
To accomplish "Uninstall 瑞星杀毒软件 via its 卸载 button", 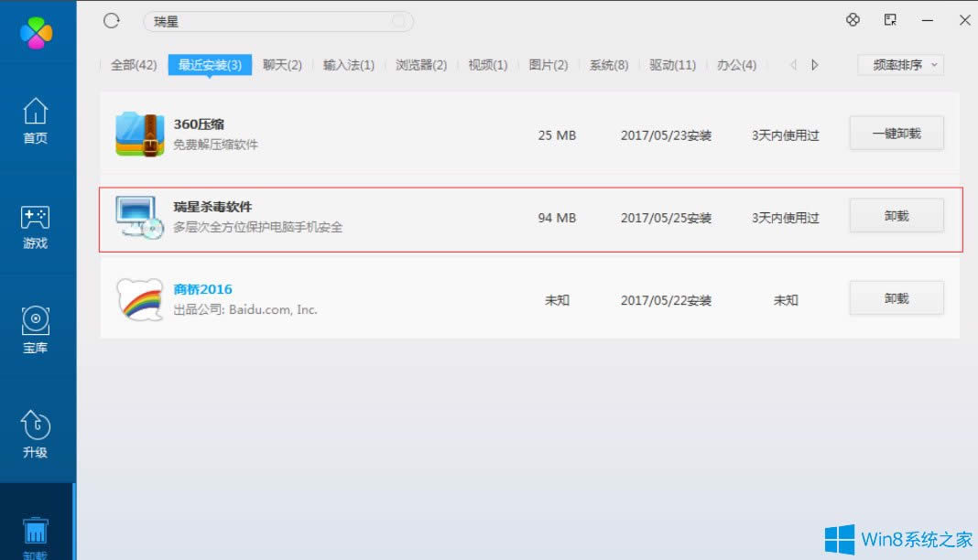I will pos(896,215).
